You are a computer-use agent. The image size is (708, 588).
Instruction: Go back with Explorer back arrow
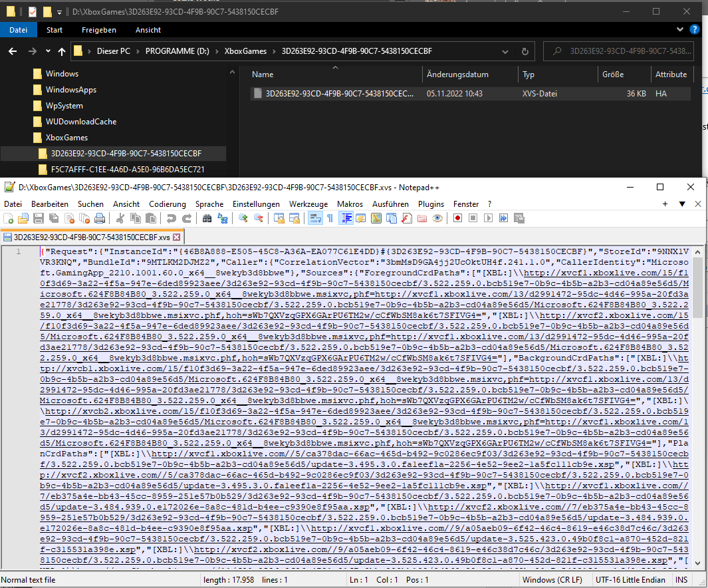[13, 51]
